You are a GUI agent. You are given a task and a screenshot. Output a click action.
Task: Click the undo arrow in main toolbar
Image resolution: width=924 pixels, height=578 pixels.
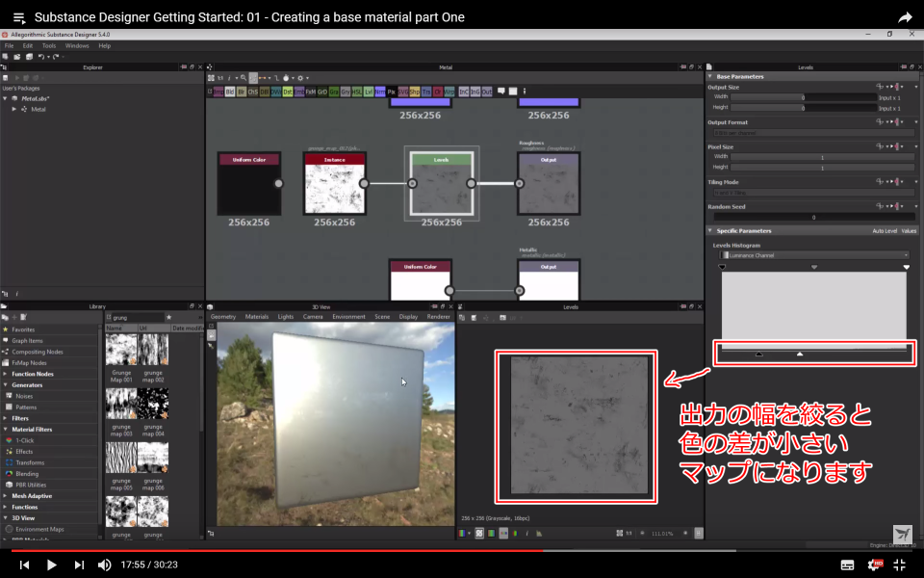pyautogui.click(x=40, y=57)
